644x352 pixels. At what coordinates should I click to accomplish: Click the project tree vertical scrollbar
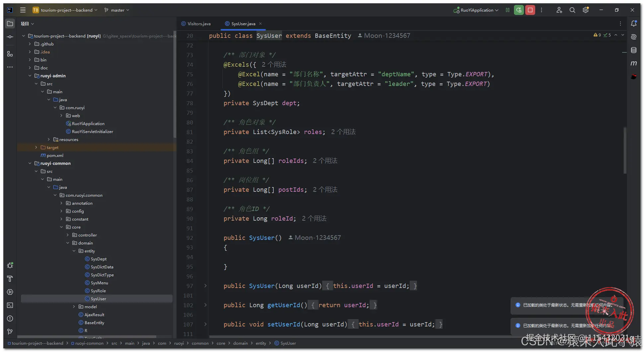pos(175,84)
